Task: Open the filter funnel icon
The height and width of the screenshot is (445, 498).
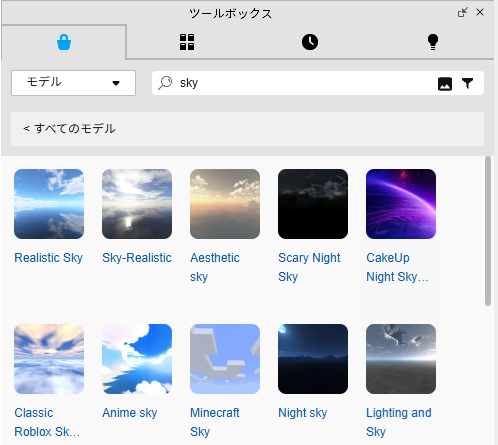Action: (467, 83)
